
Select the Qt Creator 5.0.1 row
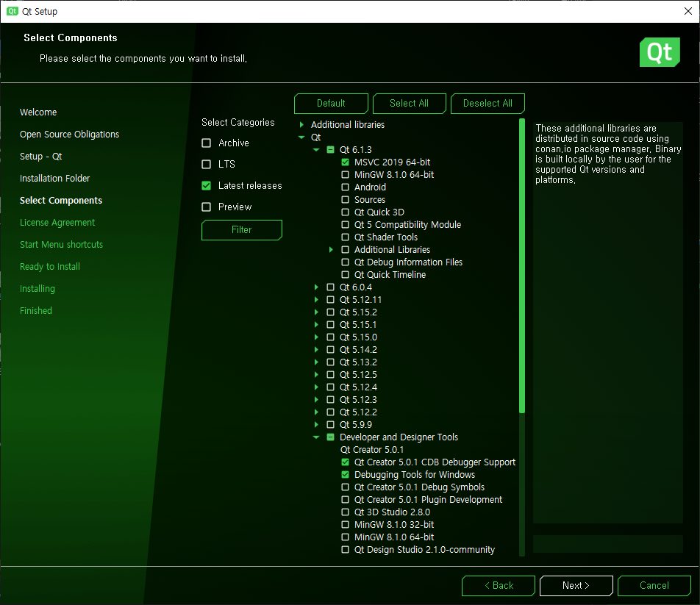coord(371,450)
